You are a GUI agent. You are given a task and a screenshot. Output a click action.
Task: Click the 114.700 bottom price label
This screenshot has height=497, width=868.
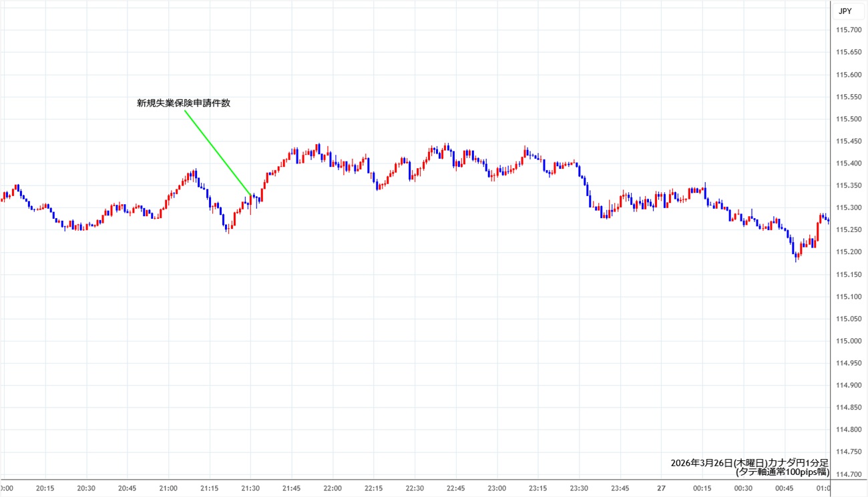pos(848,474)
